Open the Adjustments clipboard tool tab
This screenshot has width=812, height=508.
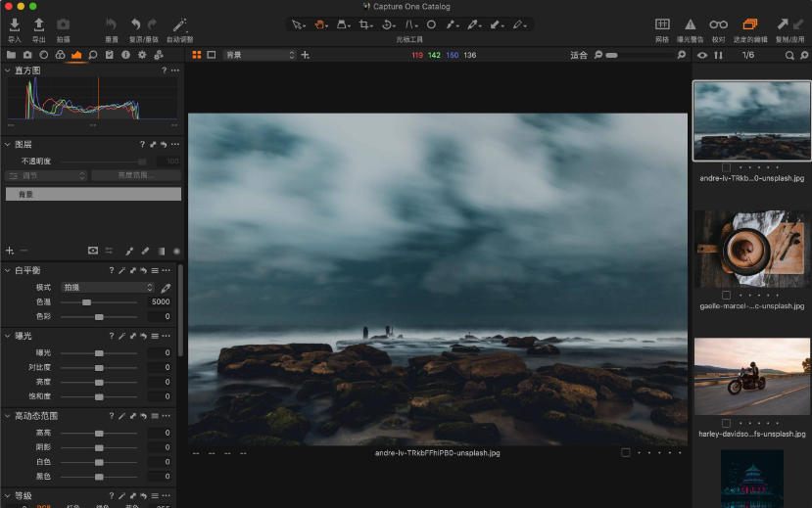(x=110, y=55)
